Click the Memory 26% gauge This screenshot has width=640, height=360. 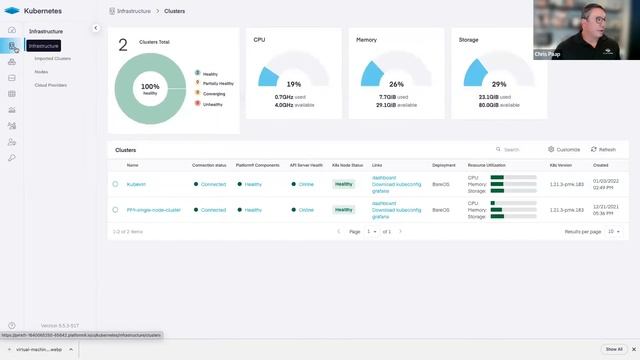pos(396,69)
